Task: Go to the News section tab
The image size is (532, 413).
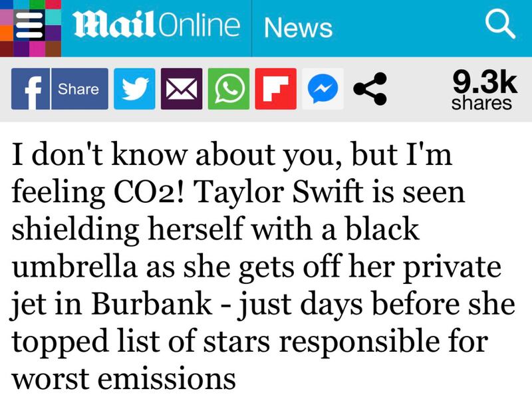Action: click(297, 28)
